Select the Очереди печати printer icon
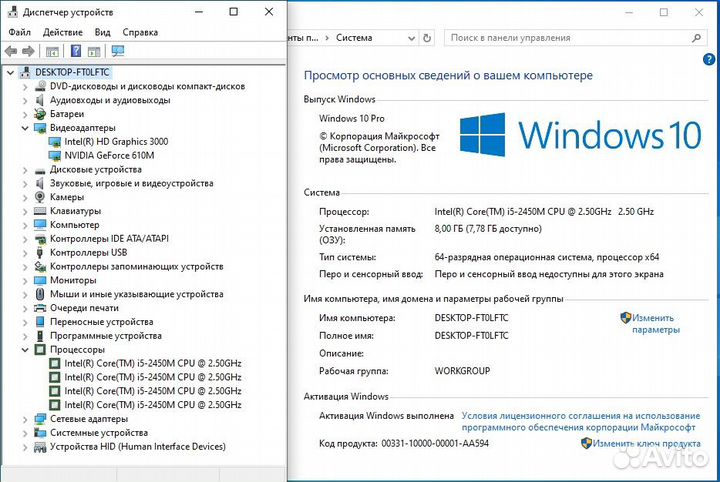Viewport: 720px width, 482px height. (40, 308)
